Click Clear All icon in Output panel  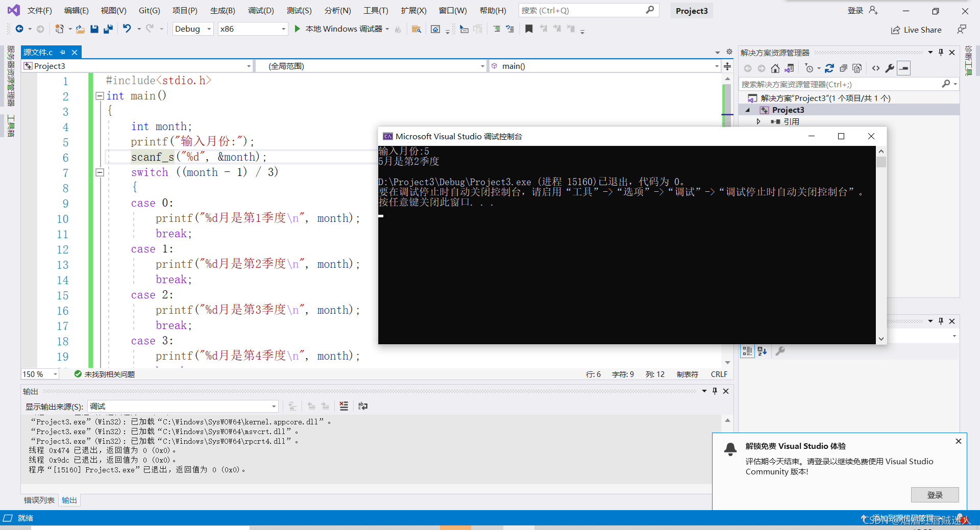tap(344, 406)
